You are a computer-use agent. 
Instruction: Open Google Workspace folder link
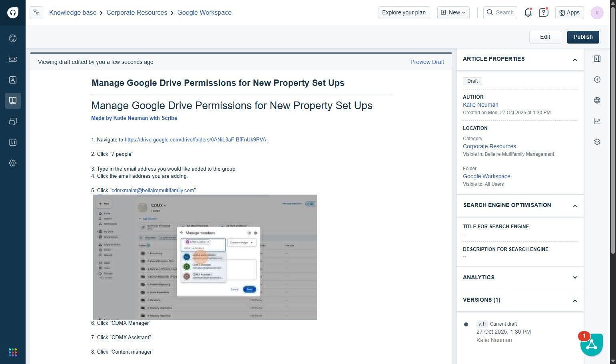coord(486,176)
